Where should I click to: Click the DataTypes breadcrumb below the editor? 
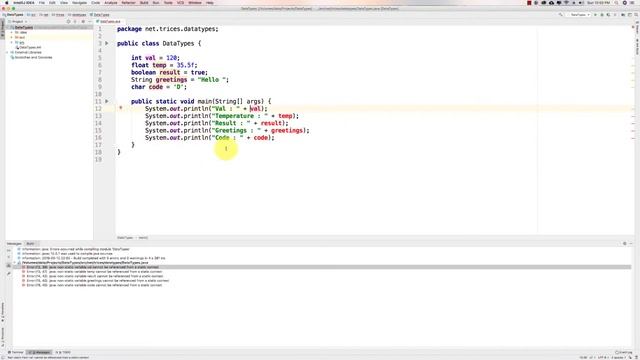point(125,238)
